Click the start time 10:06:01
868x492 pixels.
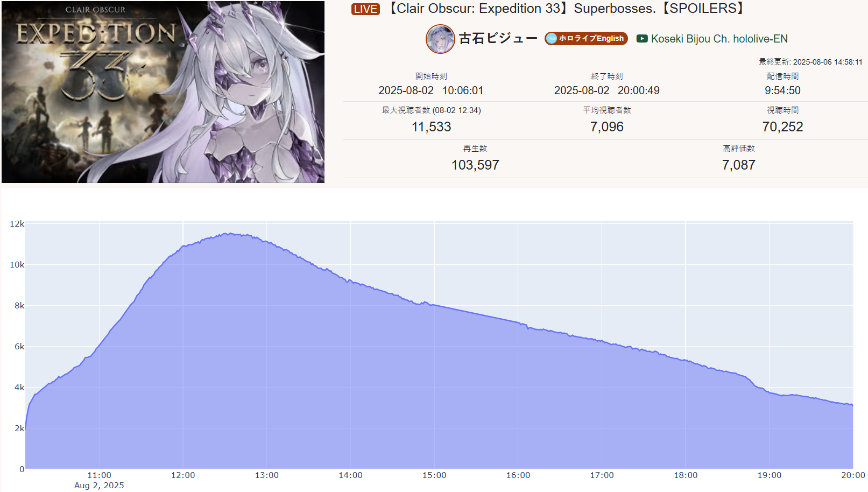[x=463, y=90]
